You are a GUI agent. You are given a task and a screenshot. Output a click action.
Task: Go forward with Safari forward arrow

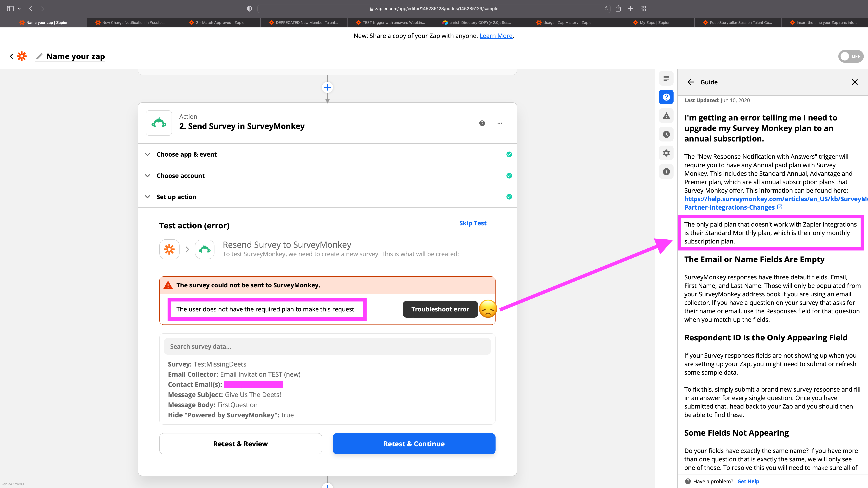(x=43, y=8)
